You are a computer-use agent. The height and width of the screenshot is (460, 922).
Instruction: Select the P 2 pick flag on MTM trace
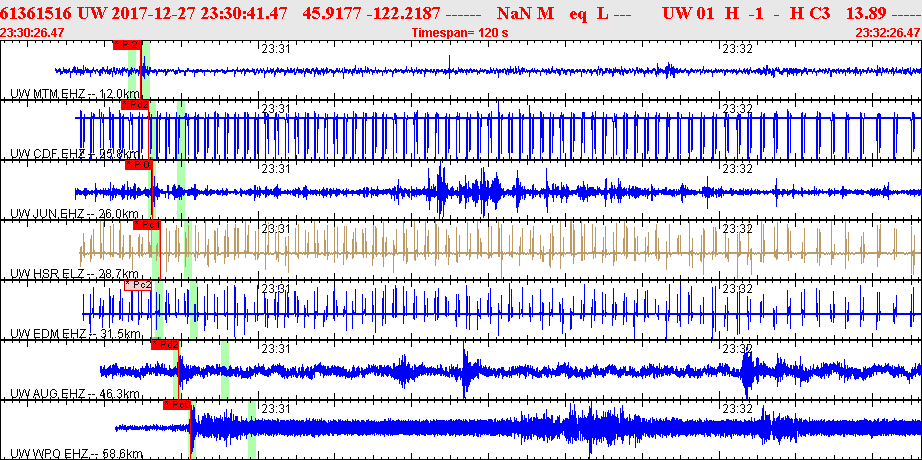(127, 45)
